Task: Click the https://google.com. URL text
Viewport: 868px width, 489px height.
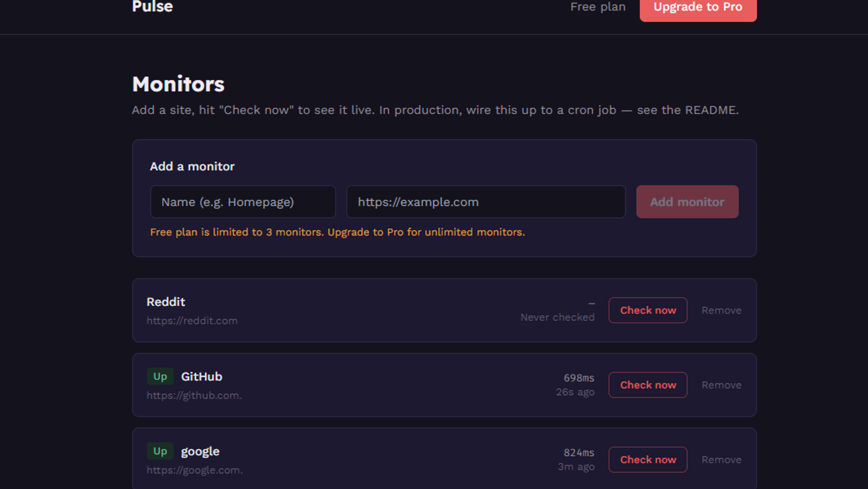Action: point(195,470)
